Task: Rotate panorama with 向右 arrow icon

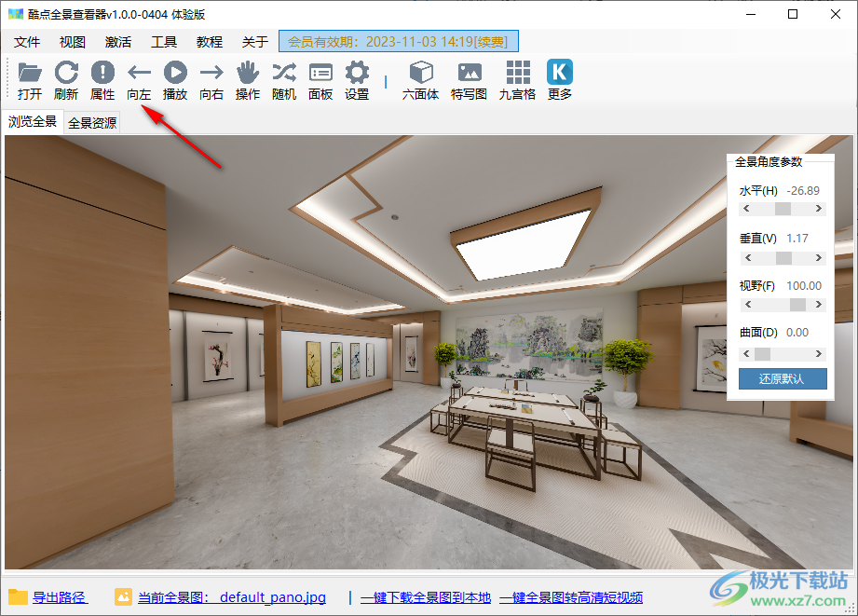Action: [211, 73]
